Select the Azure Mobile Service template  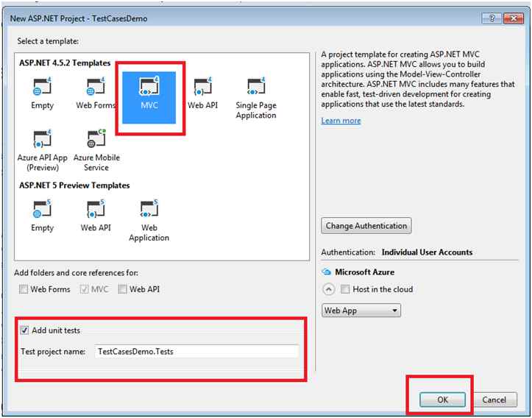[96, 151]
